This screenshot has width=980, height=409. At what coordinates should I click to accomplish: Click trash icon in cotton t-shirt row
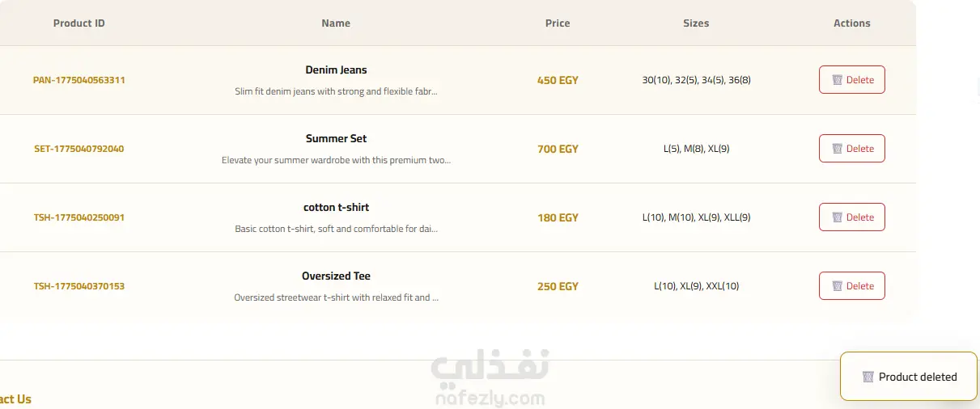point(838,217)
